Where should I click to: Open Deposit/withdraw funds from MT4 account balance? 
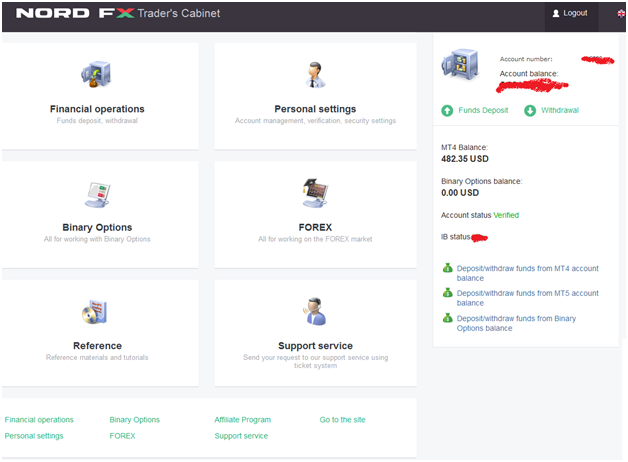[x=527, y=273]
